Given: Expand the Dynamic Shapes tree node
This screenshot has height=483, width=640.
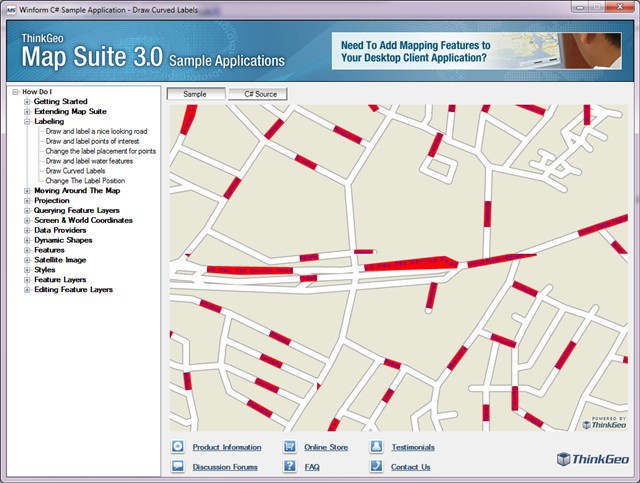Looking at the screenshot, I should point(27,240).
